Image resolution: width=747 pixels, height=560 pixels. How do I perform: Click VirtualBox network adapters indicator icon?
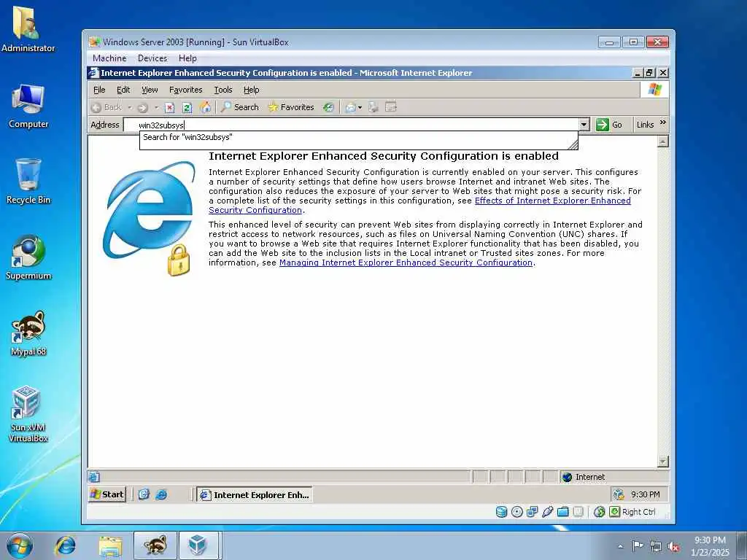tap(532, 512)
